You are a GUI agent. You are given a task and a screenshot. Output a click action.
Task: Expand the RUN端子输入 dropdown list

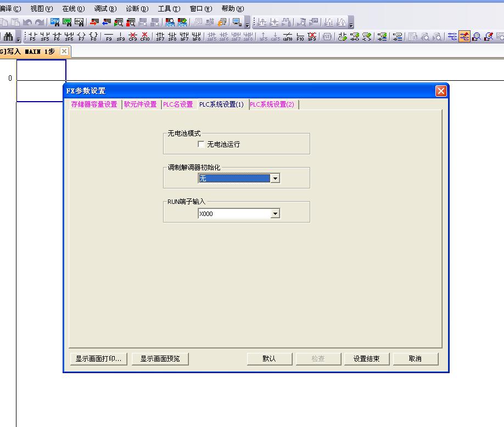coord(275,214)
